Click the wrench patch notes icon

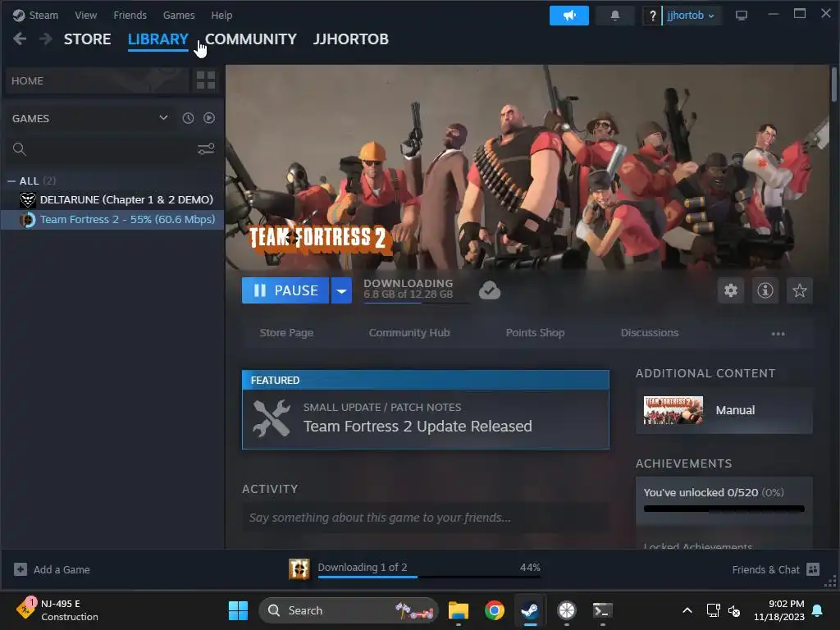(x=272, y=418)
